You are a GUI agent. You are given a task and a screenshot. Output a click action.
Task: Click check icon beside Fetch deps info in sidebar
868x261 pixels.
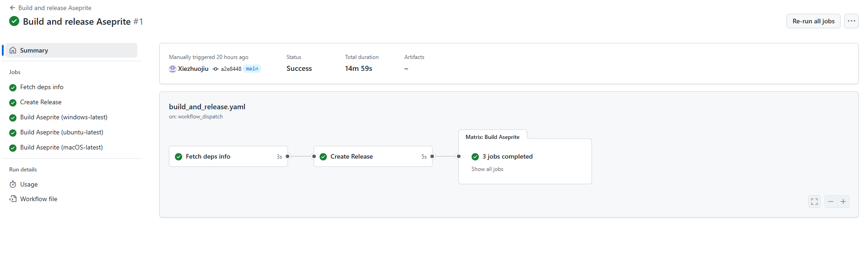click(13, 87)
